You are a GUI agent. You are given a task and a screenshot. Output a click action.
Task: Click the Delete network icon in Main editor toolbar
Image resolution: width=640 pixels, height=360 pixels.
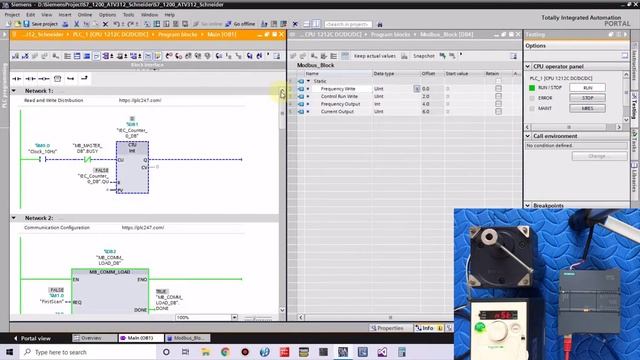point(25,56)
